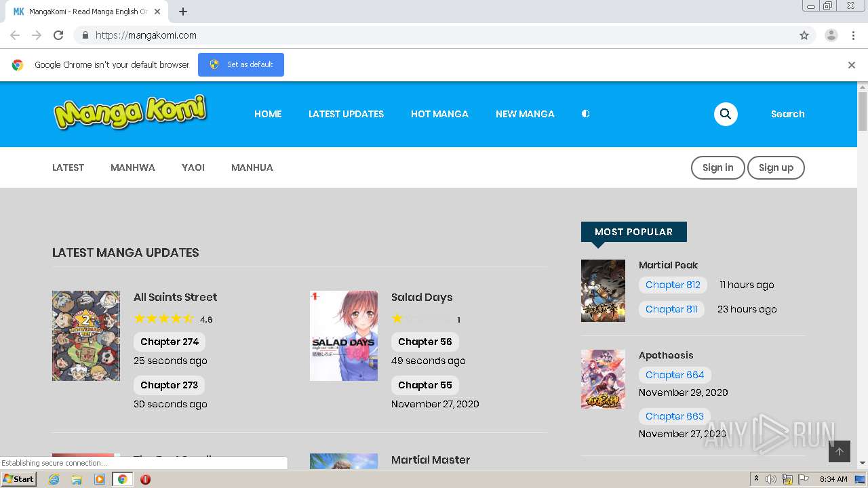The image size is (868, 488).
Task: Click the MangaKomi logo
Action: point(130,113)
